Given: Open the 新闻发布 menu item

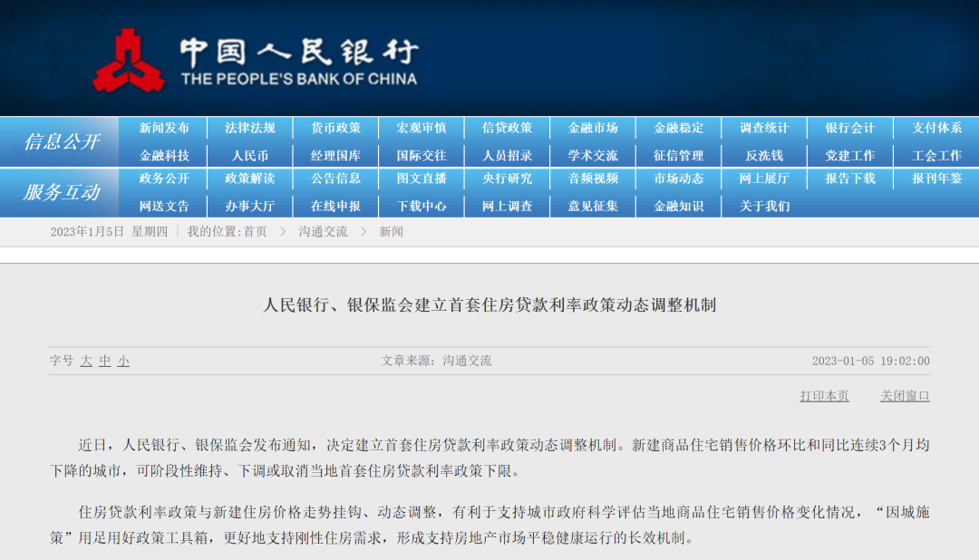Looking at the screenshot, I should point(163,128).
